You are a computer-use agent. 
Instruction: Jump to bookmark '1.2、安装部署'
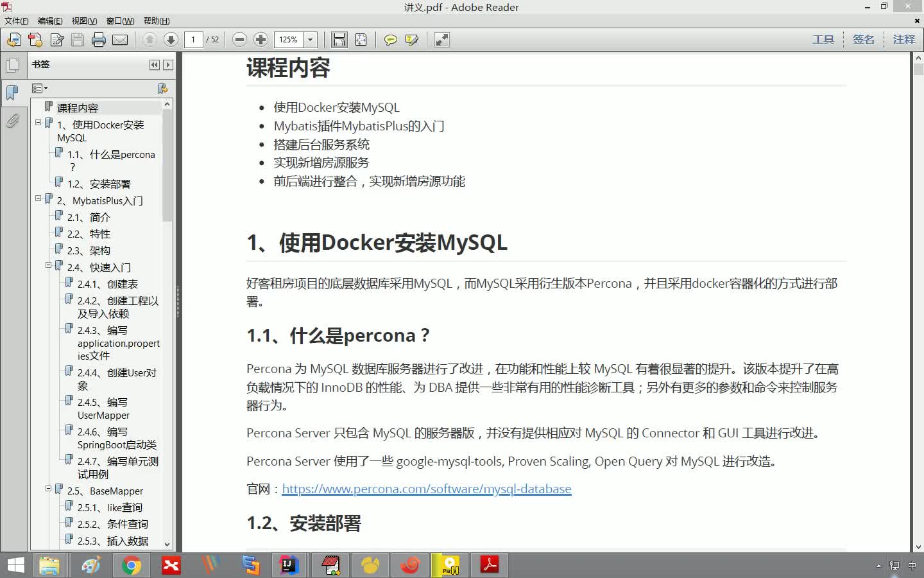pyautogui.click(x=99, y=184)
